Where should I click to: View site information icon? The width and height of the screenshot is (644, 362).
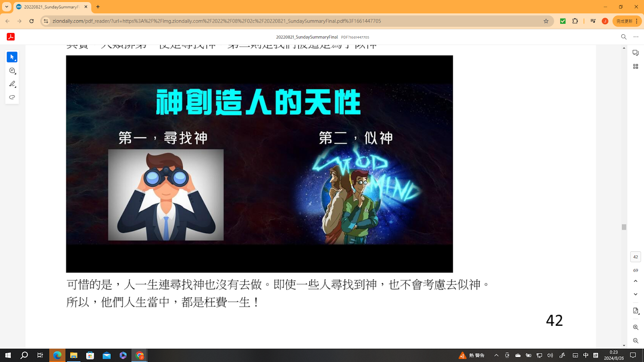tap(46, 21)
